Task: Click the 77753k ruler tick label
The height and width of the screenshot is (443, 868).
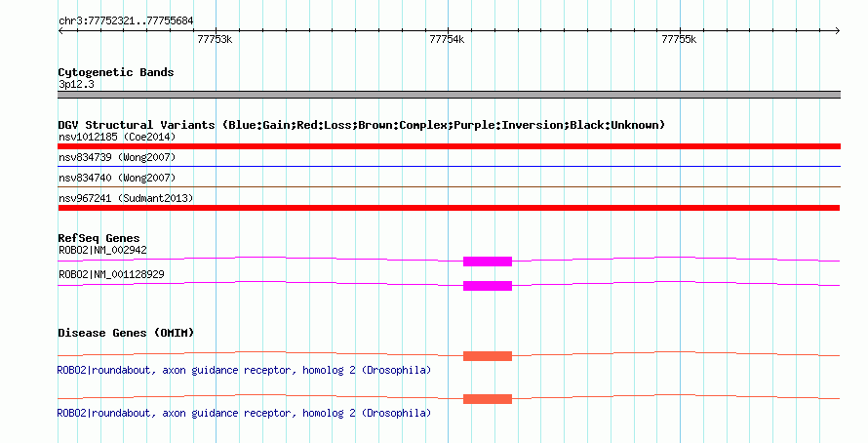Action: point(215,39)
